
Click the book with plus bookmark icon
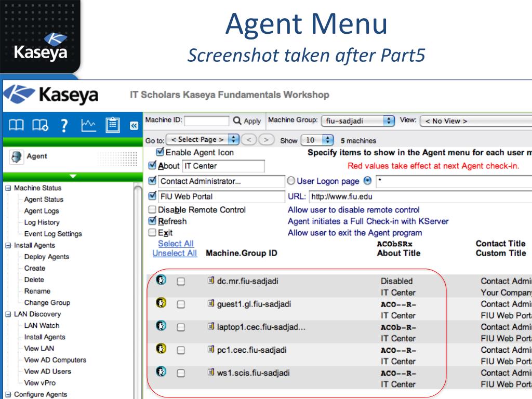click(40, 125)
